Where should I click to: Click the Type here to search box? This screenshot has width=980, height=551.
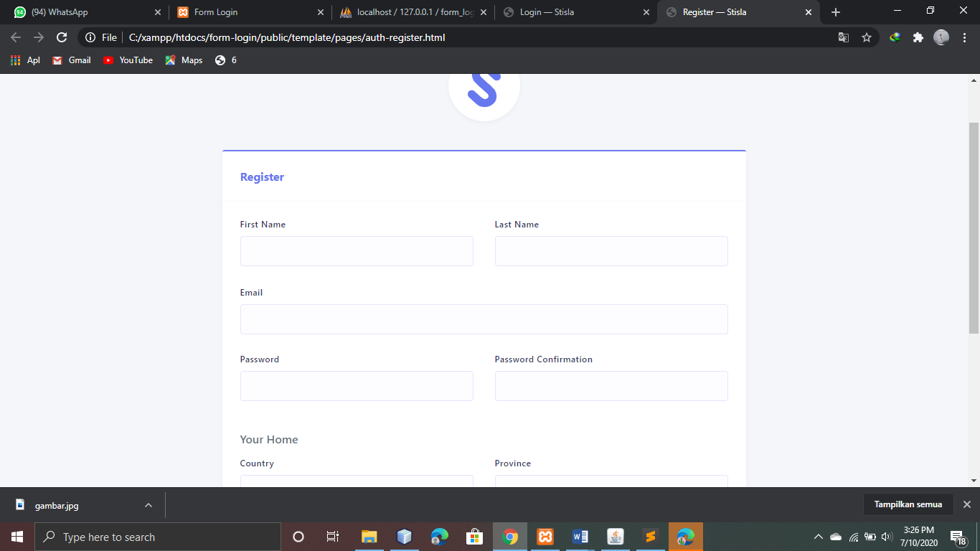click(x=158, y=537)
